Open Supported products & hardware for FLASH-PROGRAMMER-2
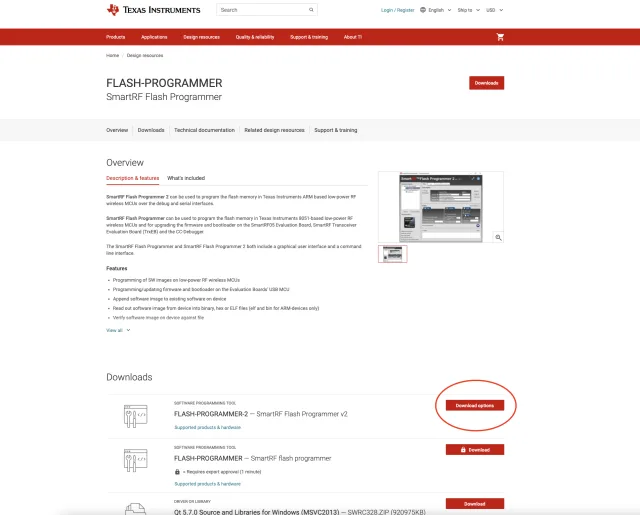Image resolution: width=640 pixels, height=515 pixels. click(207, 427)
